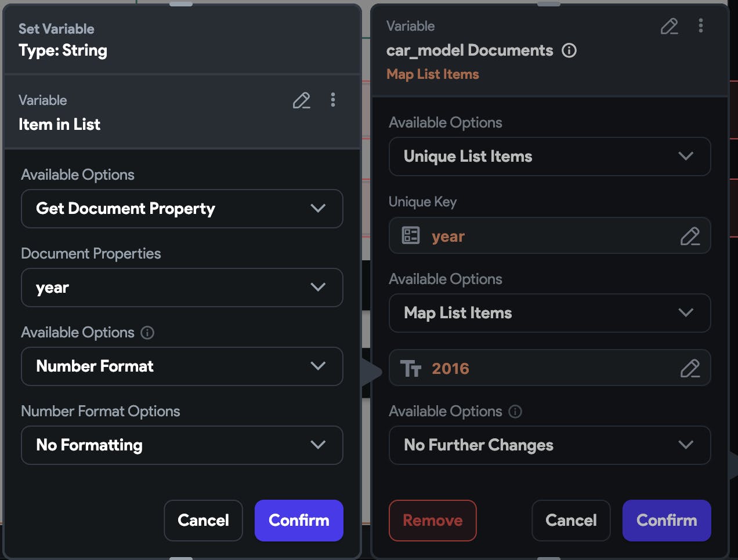This screenshot has height=560, width=738.
Task: Click Remove on the car_model Documents panel
Action: point(432,521)
